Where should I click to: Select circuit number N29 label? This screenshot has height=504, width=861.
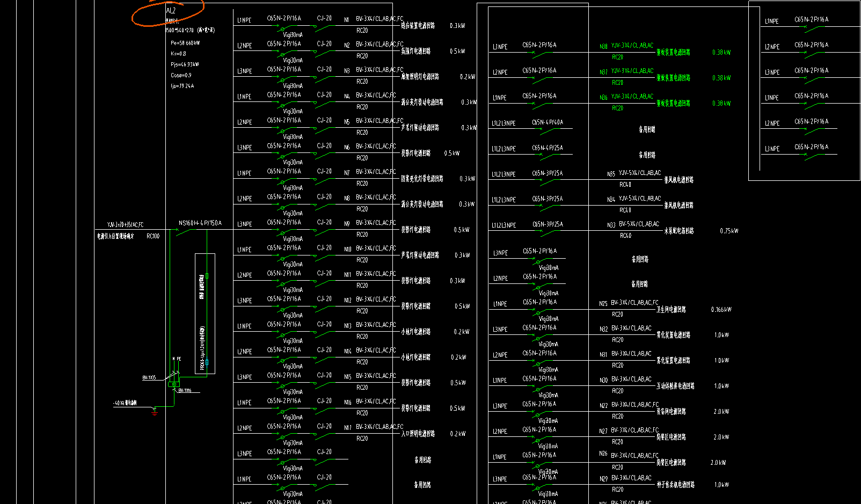603,479
